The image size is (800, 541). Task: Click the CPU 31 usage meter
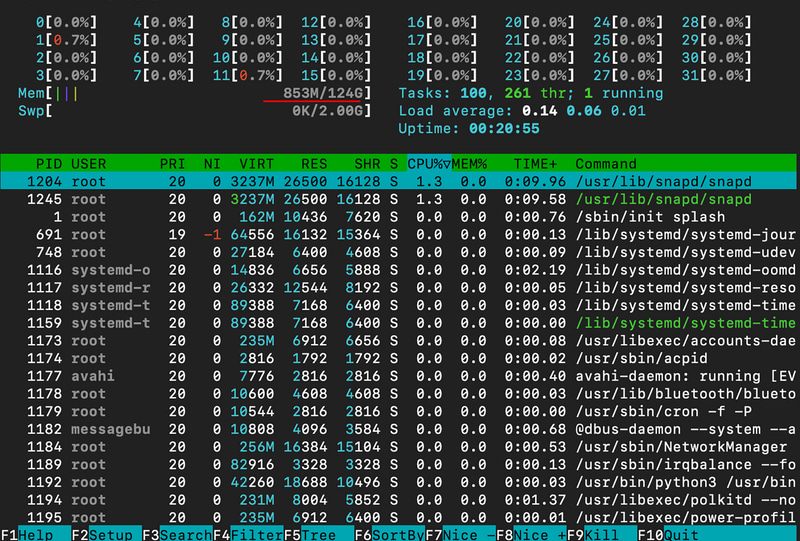(x=716, y=76)
